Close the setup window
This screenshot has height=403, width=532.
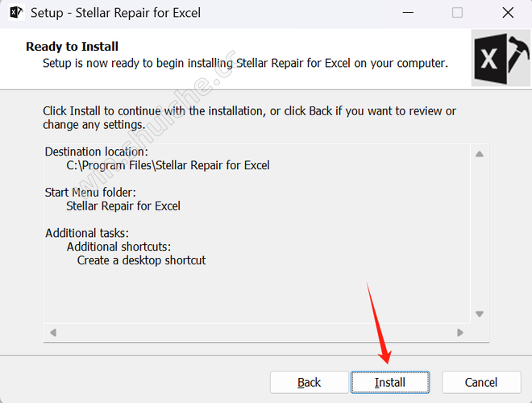508,13
